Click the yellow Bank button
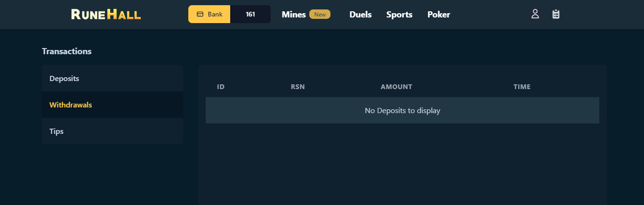The image size is (644, 205). [x=209, y=14]
